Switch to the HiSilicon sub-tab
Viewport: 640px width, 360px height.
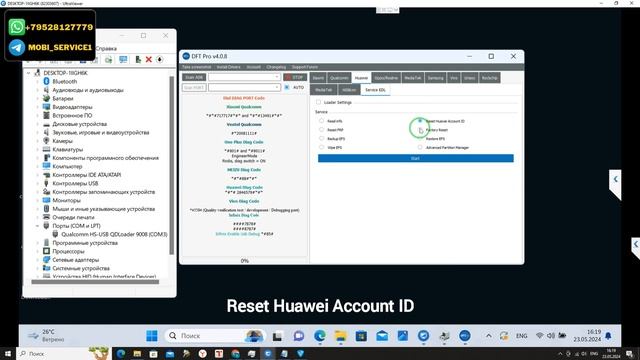(x=349, y=90)
